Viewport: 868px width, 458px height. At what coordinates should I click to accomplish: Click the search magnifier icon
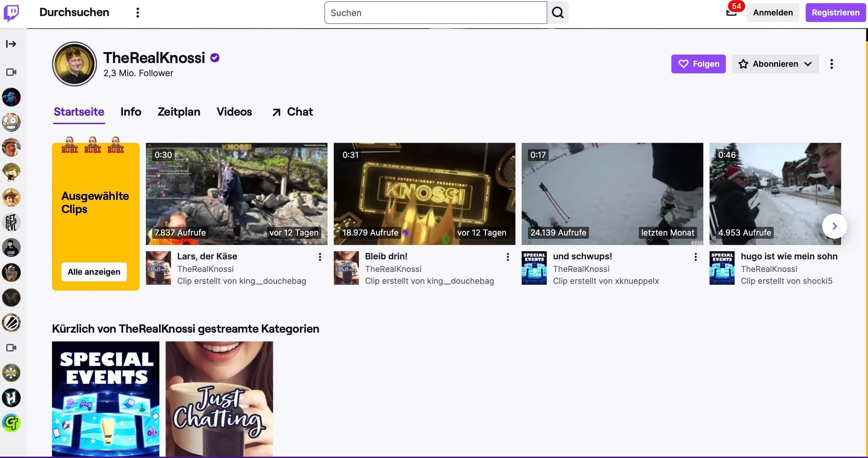coord(558,13)
